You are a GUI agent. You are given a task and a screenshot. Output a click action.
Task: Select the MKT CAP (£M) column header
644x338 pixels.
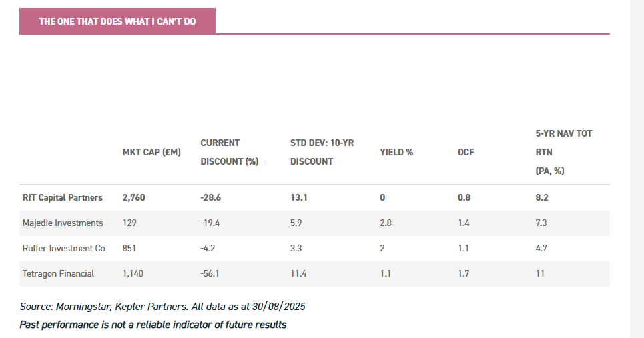point(151,152)
